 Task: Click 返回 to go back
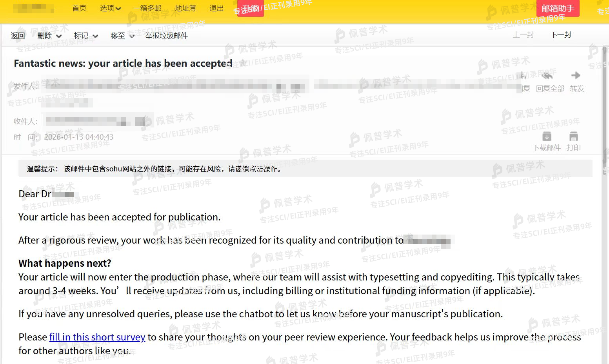[x=18, y=36]
